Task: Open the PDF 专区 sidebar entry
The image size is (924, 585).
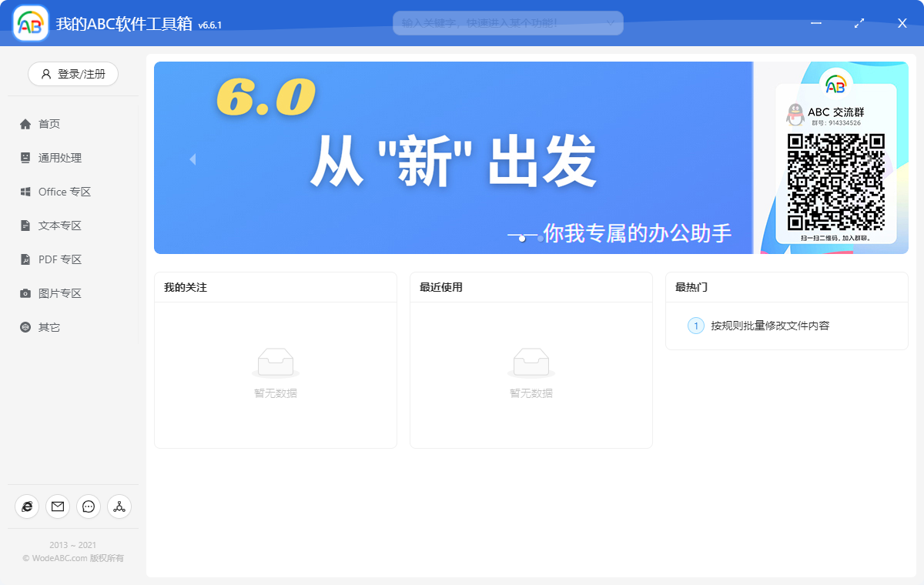Action: [26, 259]
